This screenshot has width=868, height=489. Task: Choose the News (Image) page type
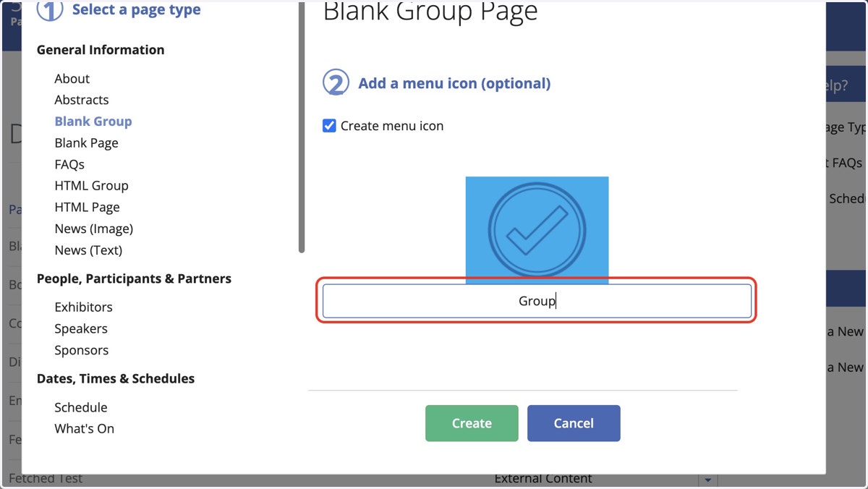tap(94, 229)
